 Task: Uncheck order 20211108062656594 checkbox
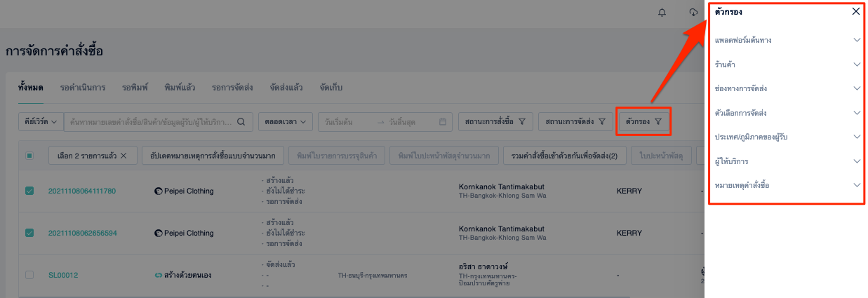point(29,233)
